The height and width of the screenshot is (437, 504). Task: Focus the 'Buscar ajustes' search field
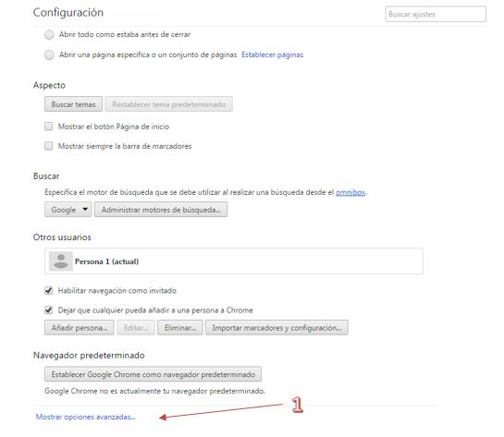436,14
